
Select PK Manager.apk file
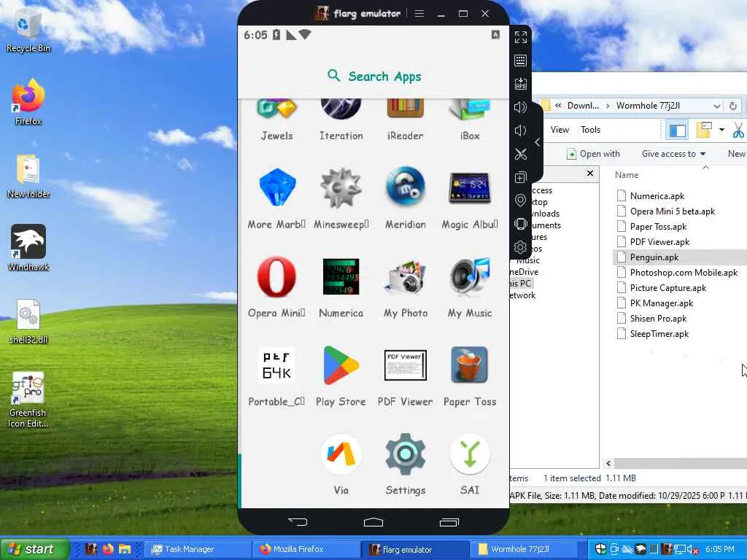(x=661, y=303)
